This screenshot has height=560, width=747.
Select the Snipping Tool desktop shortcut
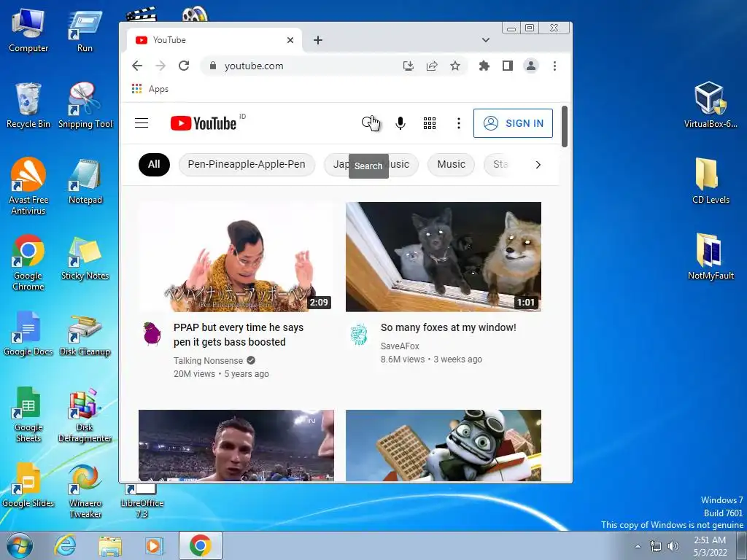[x=85, y=105]
